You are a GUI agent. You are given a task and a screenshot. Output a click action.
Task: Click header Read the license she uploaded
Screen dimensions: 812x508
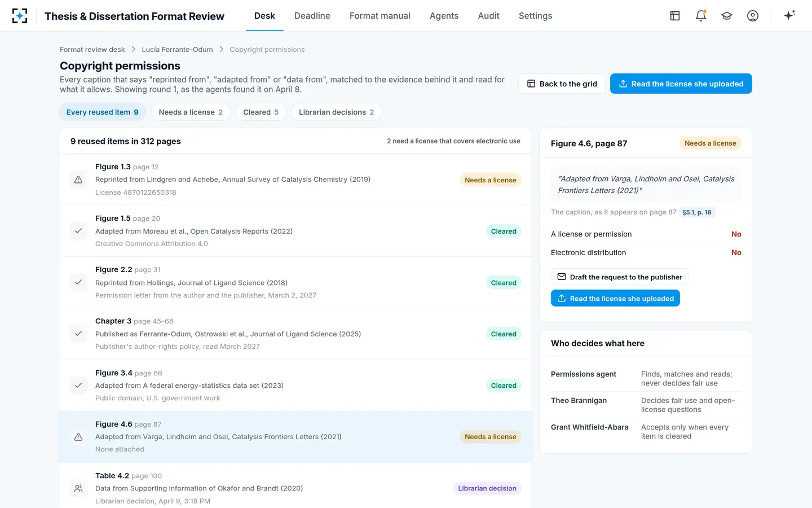pyautogui.click(x=681, y=84)
